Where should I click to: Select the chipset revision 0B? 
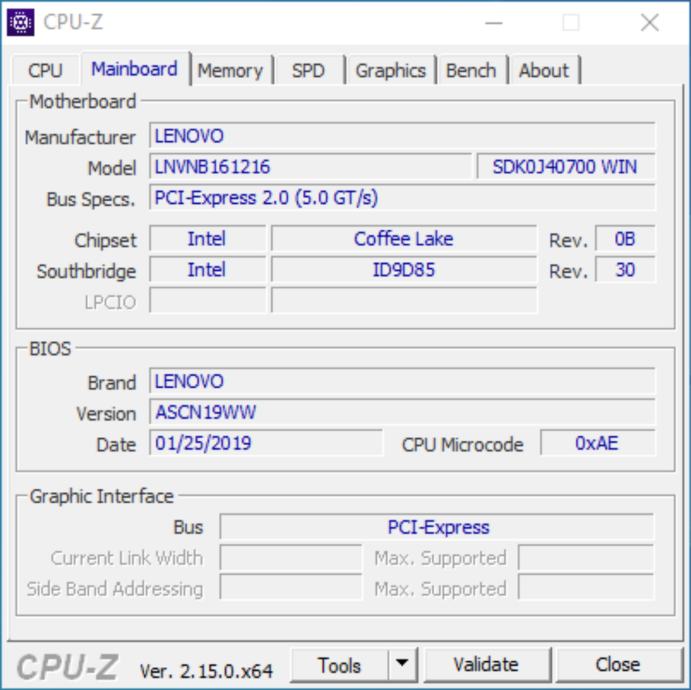click(x=625, y=238)
